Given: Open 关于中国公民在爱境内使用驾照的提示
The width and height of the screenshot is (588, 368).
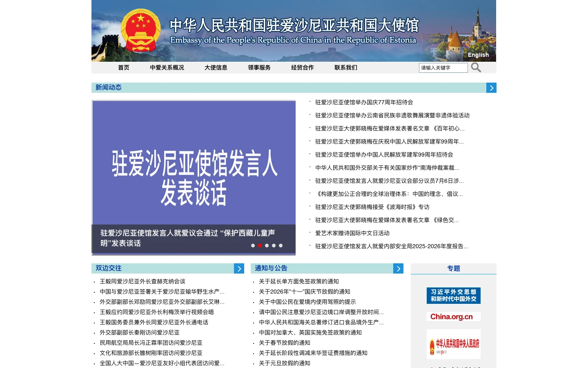Looking at the screenshot, I should (307, 302).
